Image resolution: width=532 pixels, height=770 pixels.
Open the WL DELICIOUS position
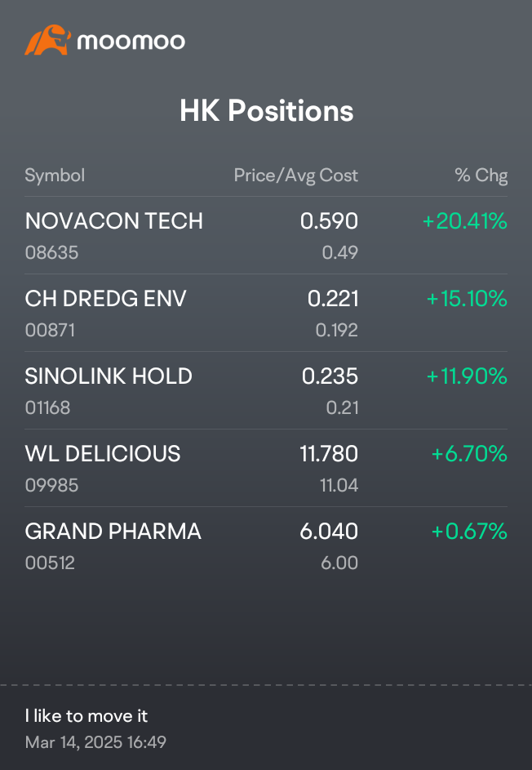click(x=266, y=468)
